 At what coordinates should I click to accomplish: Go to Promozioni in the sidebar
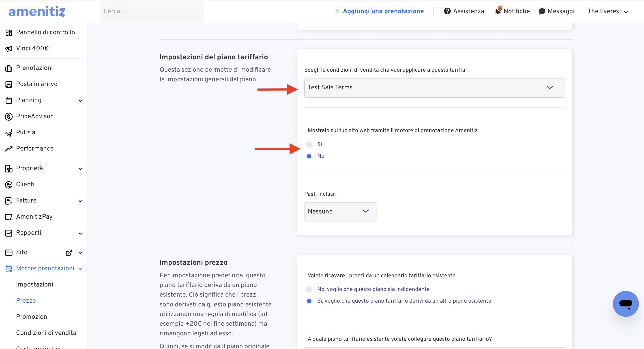click(32, 317)
